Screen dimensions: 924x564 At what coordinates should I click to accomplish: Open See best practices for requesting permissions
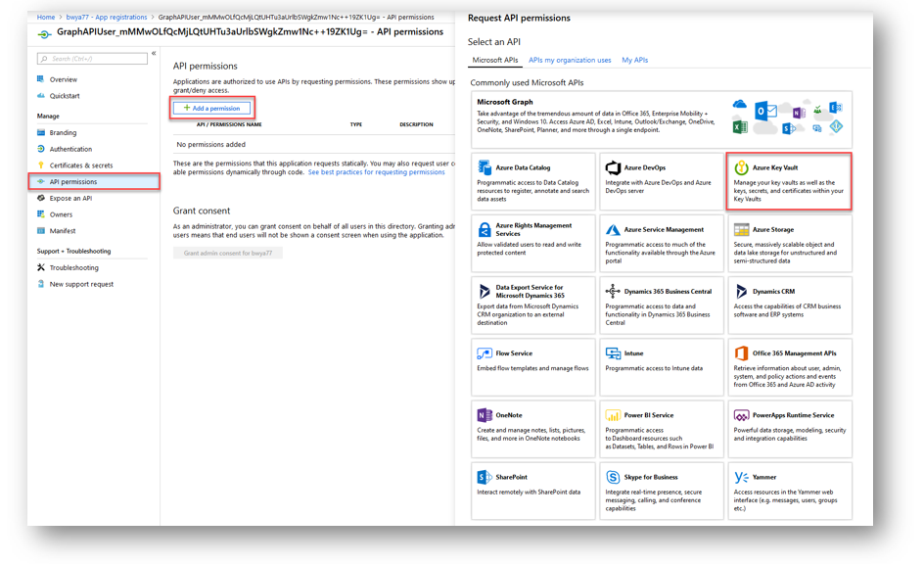point(376,172)
